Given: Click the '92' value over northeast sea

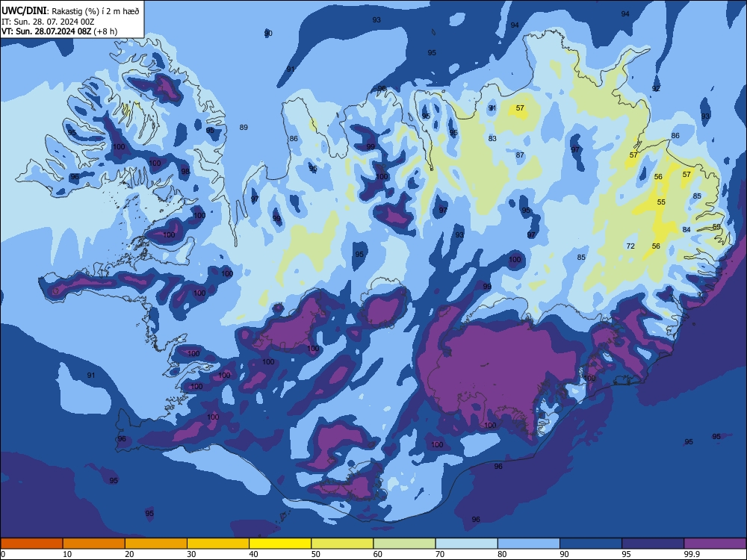Looking at the screenshot, I should tap(656, 89).
